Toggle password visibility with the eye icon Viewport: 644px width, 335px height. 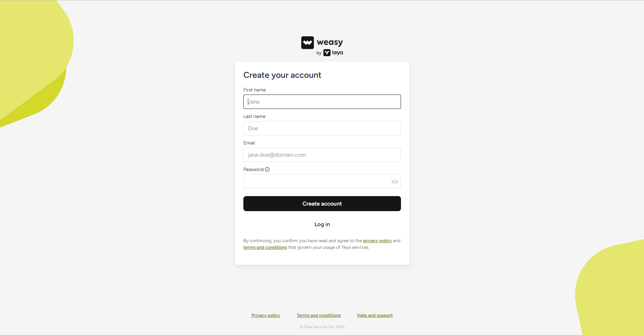[x=394, y=182]
